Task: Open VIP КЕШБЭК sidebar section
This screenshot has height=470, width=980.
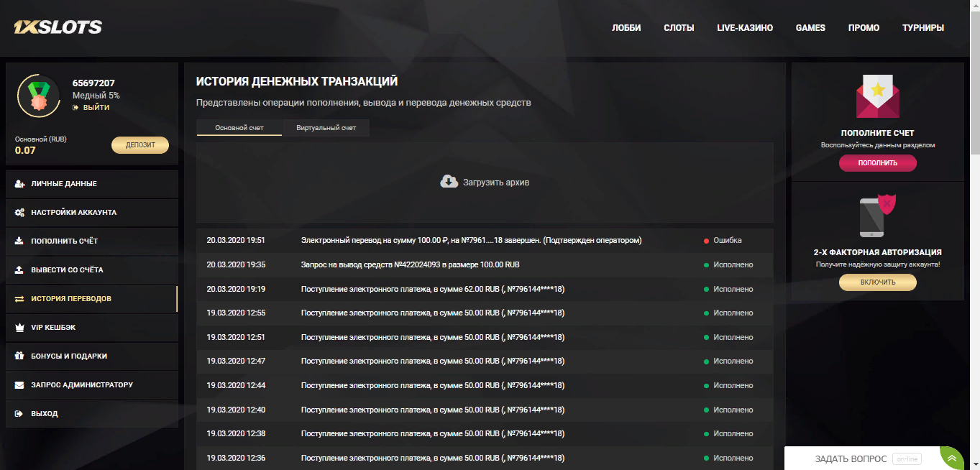Action: [91, 328]
